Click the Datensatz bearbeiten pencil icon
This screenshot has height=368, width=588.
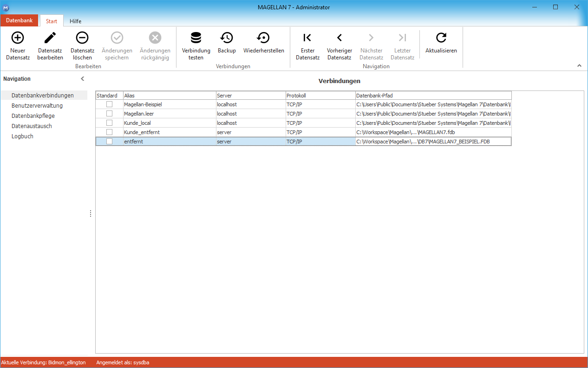coord(50,38)
